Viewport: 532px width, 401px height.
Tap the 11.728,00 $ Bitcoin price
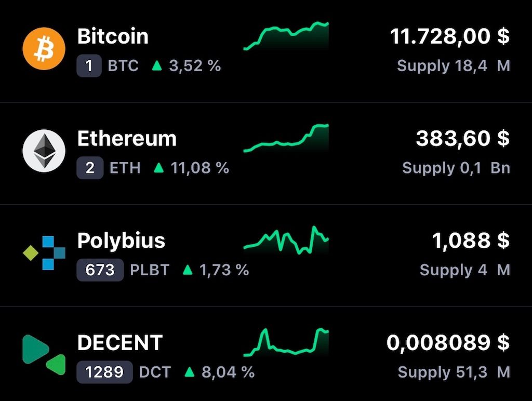tap(449, 36)
